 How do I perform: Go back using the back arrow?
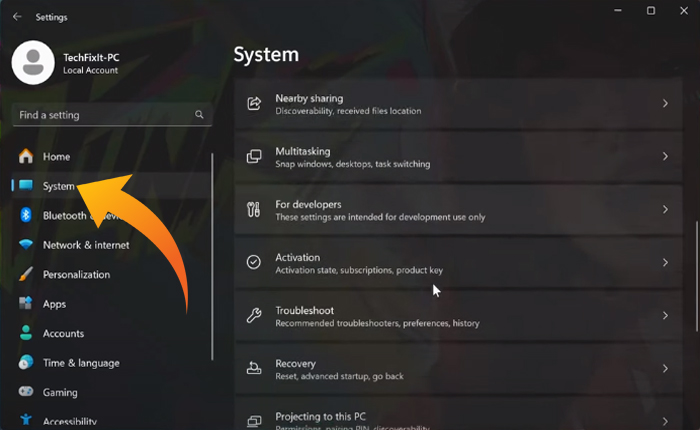click(x=17, y=17)
